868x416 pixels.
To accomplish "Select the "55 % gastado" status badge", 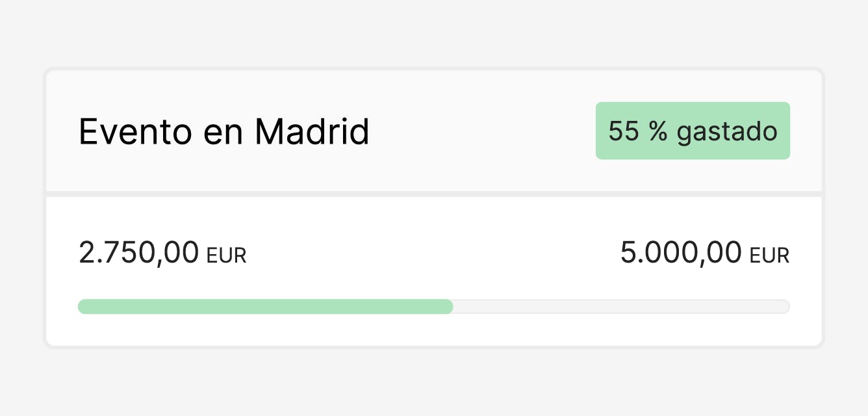I will [x=693, y=131].
